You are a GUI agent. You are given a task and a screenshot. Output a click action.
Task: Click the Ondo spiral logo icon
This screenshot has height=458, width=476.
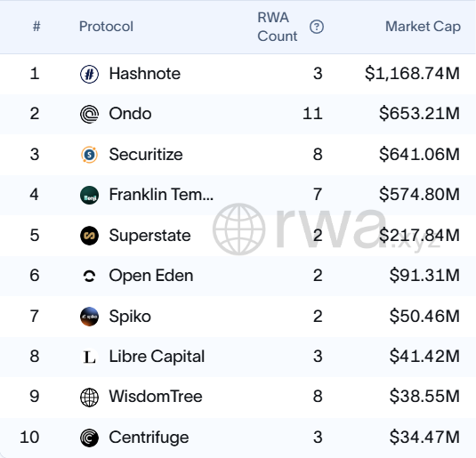click(x=89, y=114)
